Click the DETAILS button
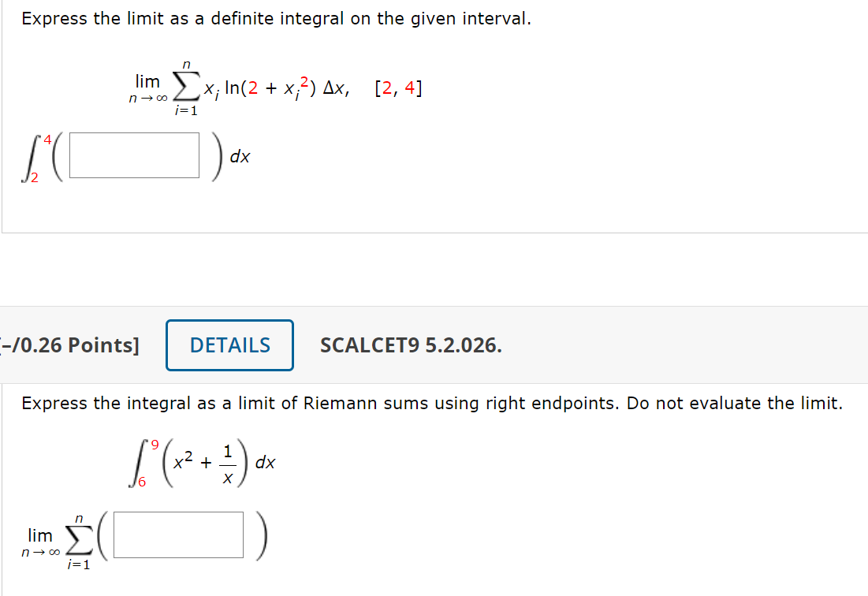 point(229,345)
